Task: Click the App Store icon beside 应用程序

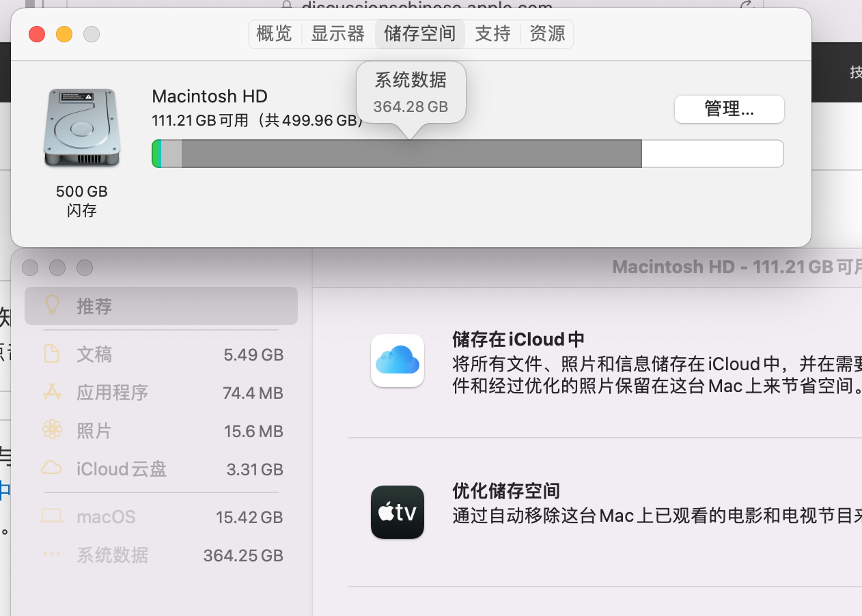Action: [52, 392]
